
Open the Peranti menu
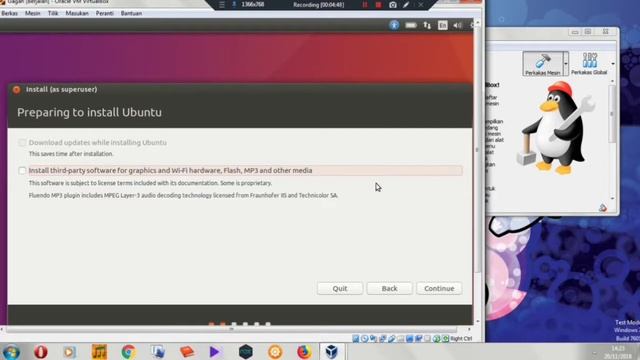(105, 13)
